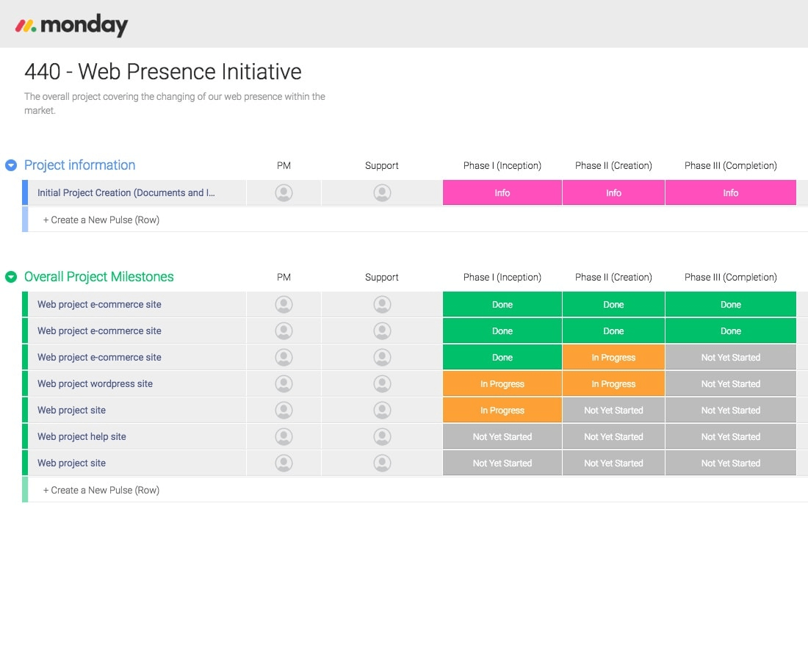Image resolution: width=808 pixels, height=672 pixels.
Task: Click PM avatar in third e-commerce site row
Action: (284, 357)
